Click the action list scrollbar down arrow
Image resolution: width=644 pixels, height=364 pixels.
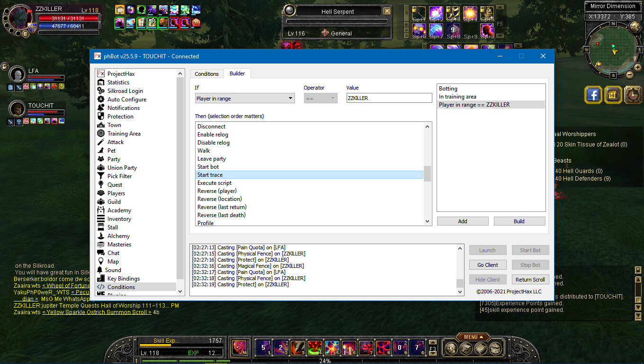point(428,221)
